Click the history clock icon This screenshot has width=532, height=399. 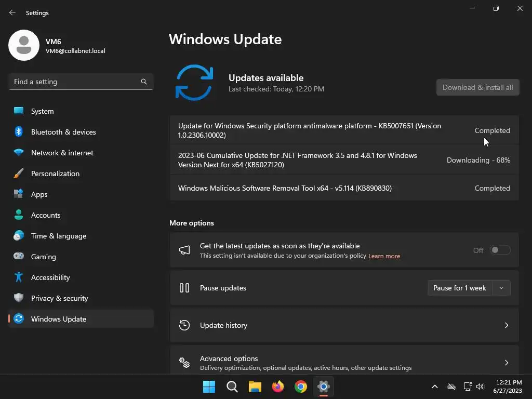[x=184, y=325]
